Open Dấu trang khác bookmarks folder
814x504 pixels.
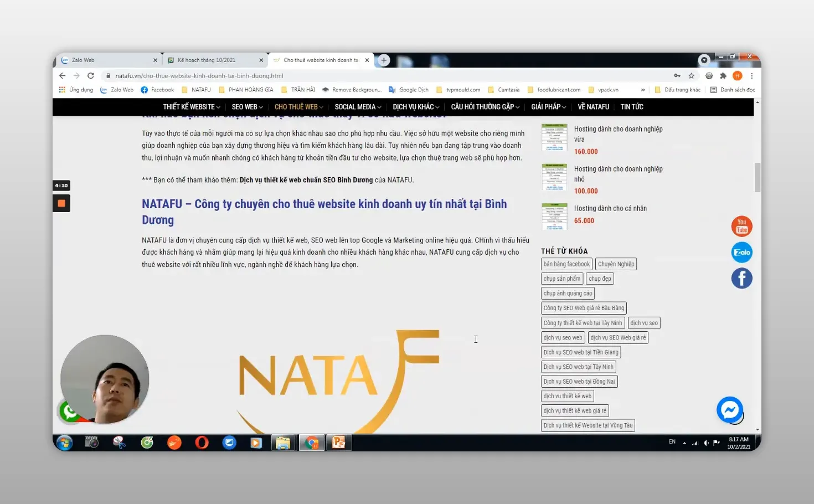[x=677, y=90]
